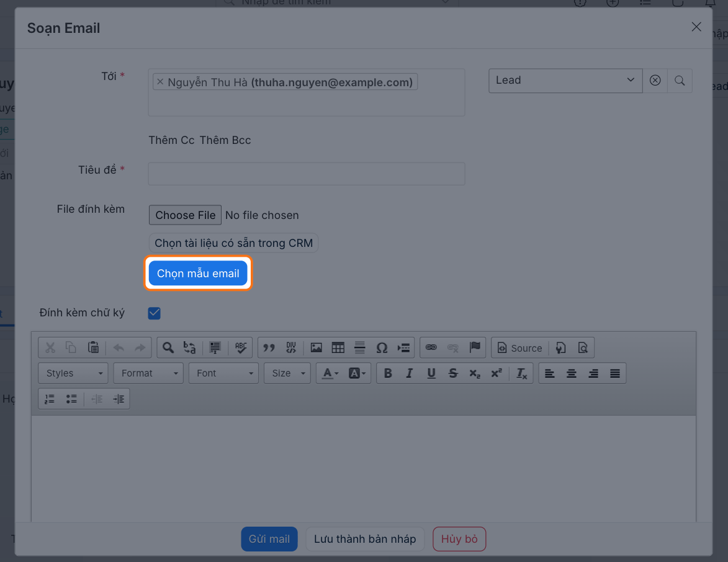
Task: Apply Italic formatting
Action: tap(410, 373)
